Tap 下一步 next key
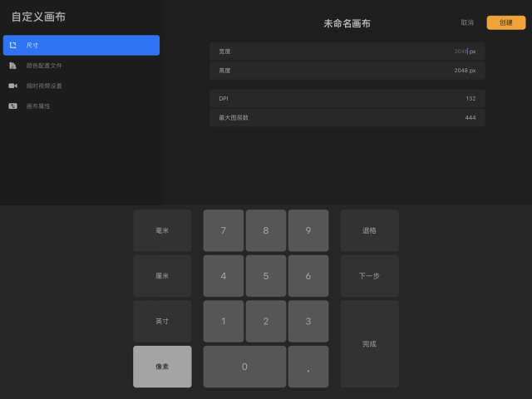 pos(369,276)
